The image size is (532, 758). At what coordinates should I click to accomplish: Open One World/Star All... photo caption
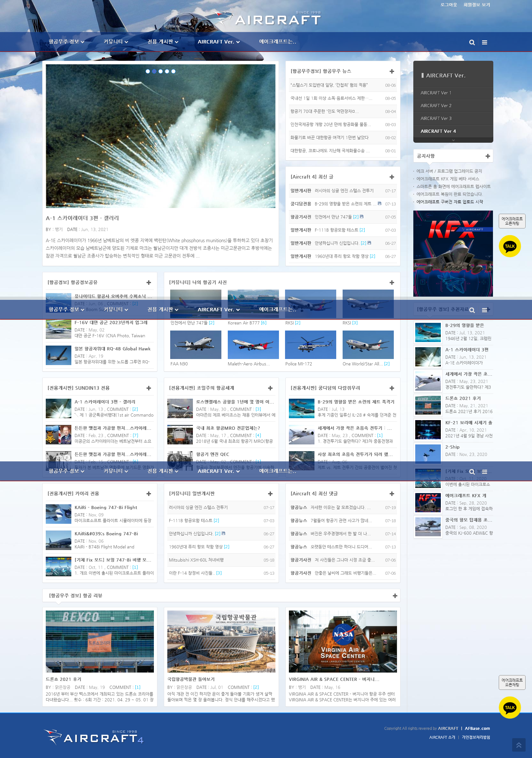[362, 364]
